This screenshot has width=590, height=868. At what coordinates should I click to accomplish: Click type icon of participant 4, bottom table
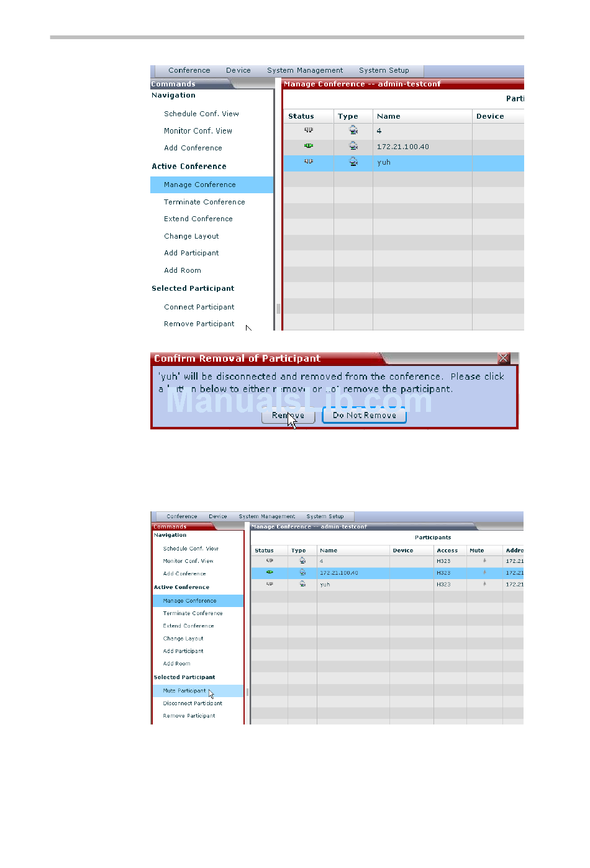click(302, 560)
